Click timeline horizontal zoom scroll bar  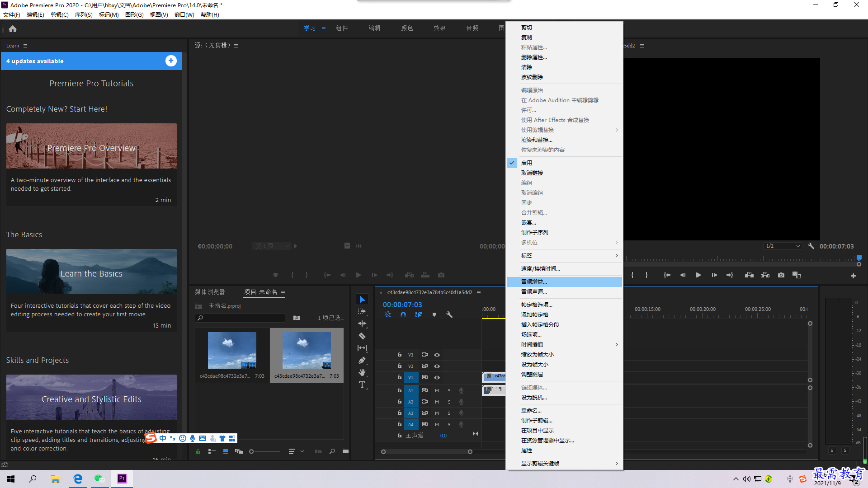coord(427,452)
